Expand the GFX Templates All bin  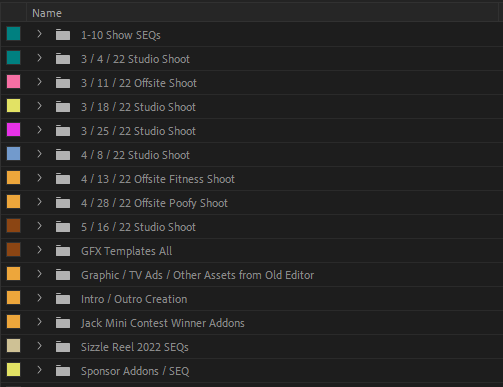pyautogui.click(x=39, y=250)
